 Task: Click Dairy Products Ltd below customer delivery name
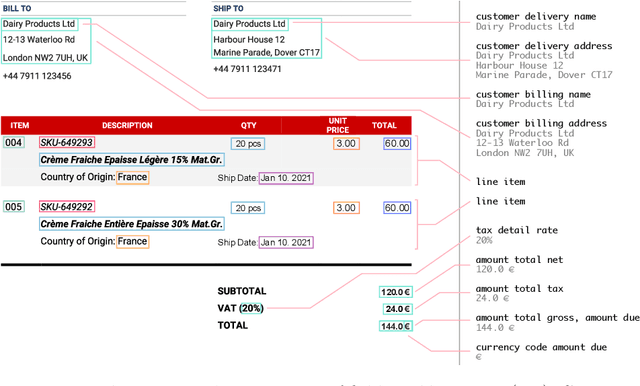point(525,27)
